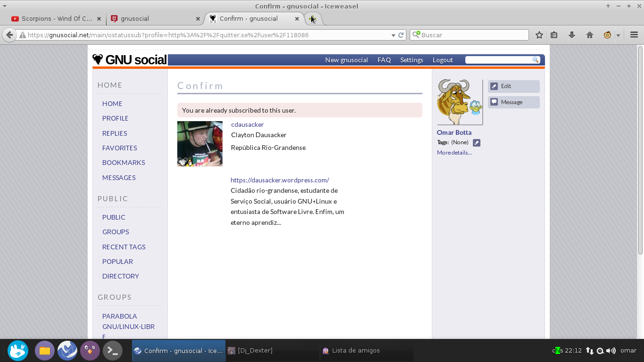This screenshot has height=362, width=644.
Task: Go to browser home page icon
Action: point(589,35)
